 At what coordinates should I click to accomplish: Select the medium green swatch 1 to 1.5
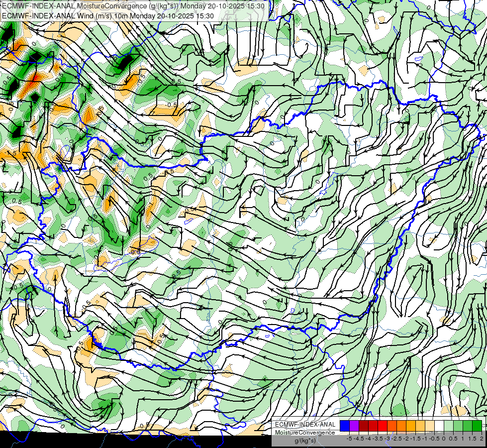point(468,426)
